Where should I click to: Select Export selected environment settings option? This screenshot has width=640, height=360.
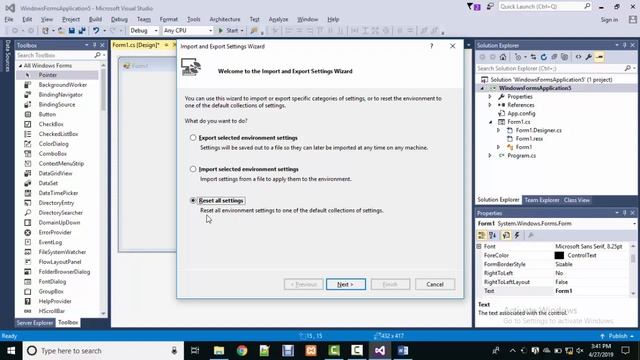[193, 138]
